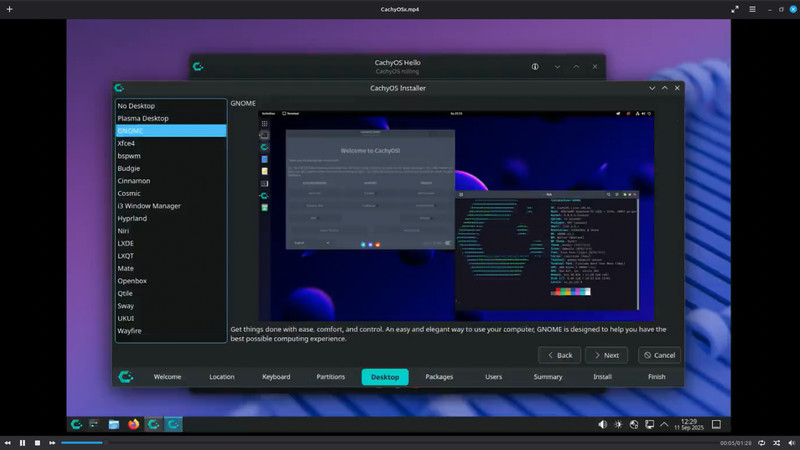This screenshot has width=800, height=450.
Task: Select Wayfire from the list
Action: pos(171,331)
